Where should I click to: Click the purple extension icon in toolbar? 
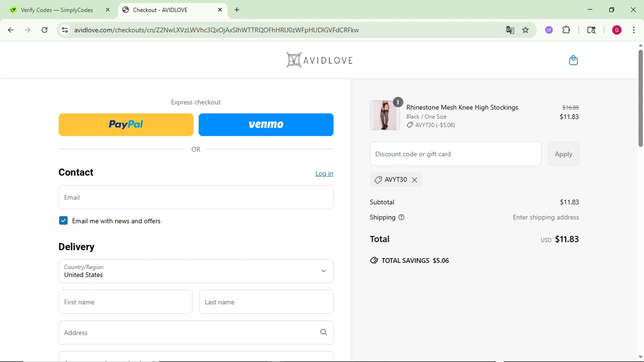point(549,30)
